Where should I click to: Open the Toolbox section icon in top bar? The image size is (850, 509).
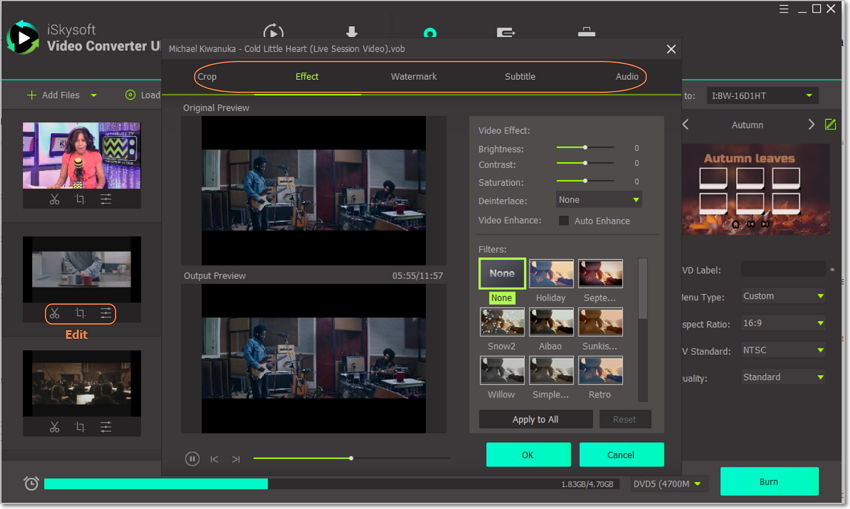coord(587,32)
